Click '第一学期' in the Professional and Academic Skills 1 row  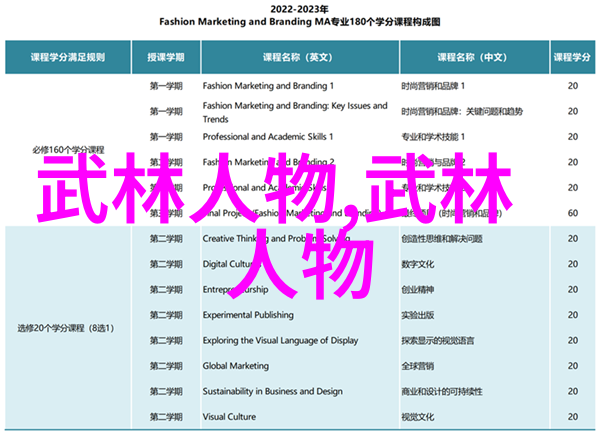point(166,137)
